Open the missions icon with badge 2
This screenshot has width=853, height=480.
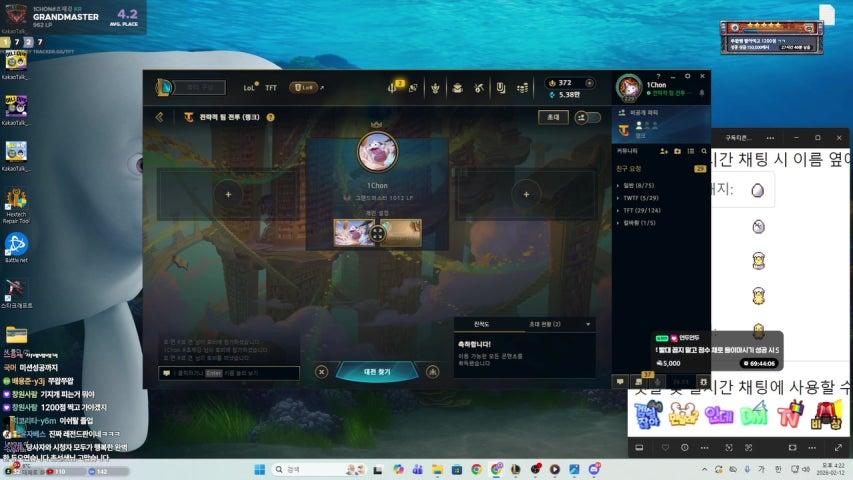tap(394, 87)
